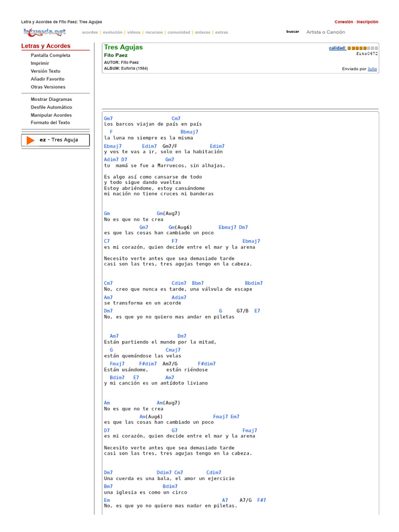Viewport: 399px width, 532px height.
Task: Click the C7 chord
Action: 107,241
